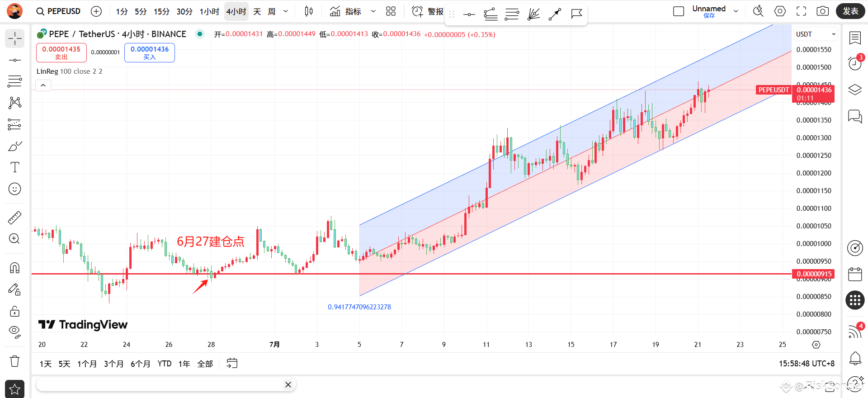The height and width of the screenshot is (398, 868).
Task: Close the bottom panel with X
Action: click(x=288, y=384)
